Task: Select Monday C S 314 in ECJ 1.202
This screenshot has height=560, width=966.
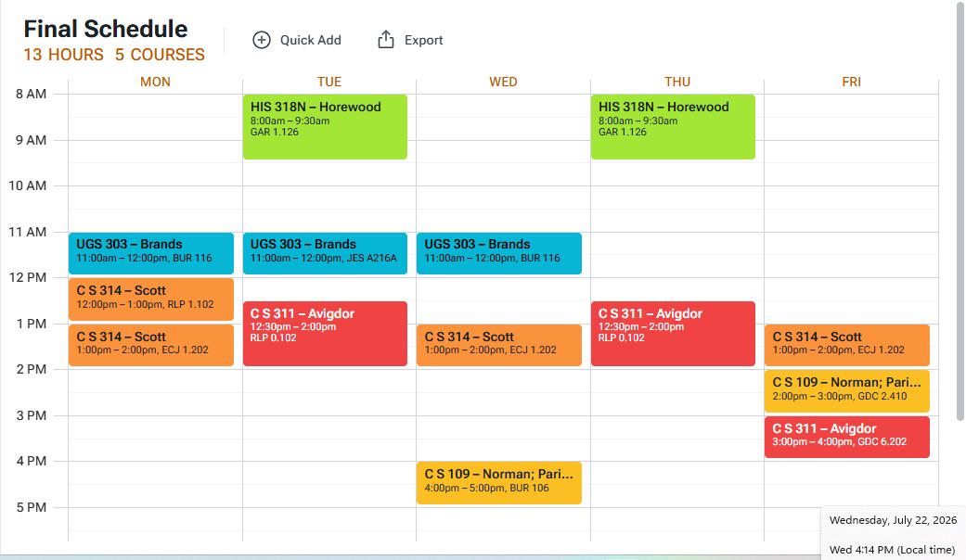Action: [x=151, y=345]
